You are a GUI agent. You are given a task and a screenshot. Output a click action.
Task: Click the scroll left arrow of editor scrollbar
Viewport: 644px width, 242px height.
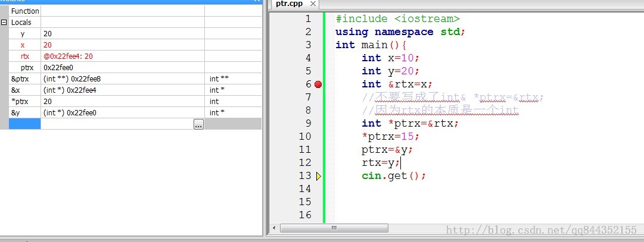point(275,228)
